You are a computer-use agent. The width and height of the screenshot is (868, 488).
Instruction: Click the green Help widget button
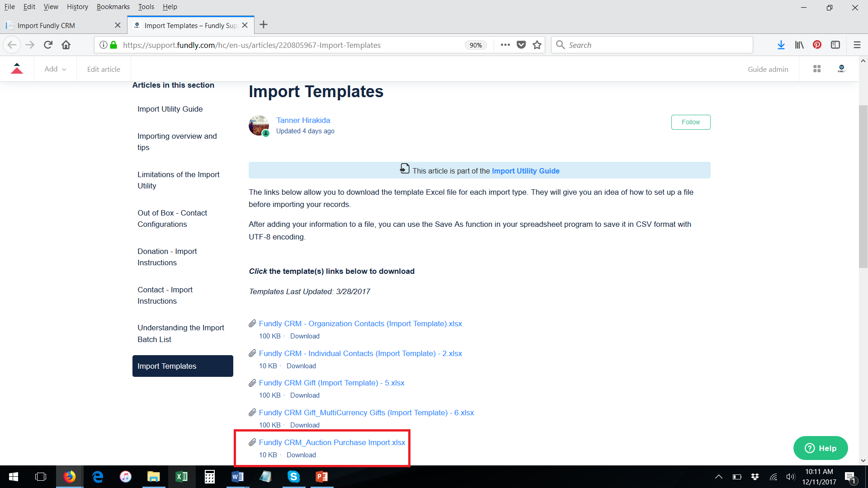point(821,448)
